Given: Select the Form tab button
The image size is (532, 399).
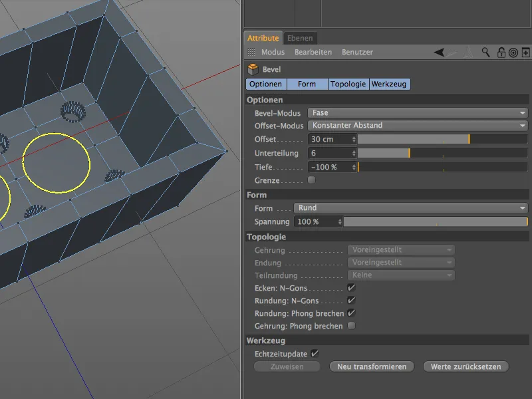Looking at the screenshot, I should coord(307,84).
